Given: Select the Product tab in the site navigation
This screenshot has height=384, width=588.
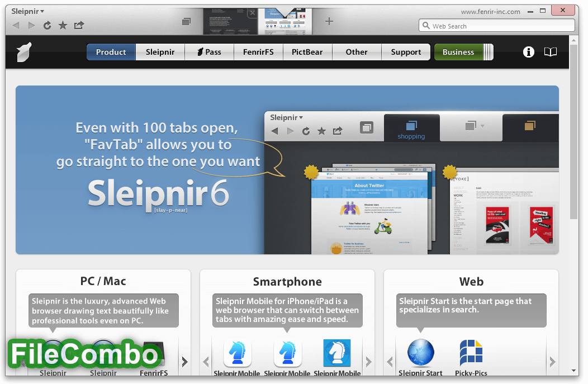Looking at the screenshot, I should 111,52.
